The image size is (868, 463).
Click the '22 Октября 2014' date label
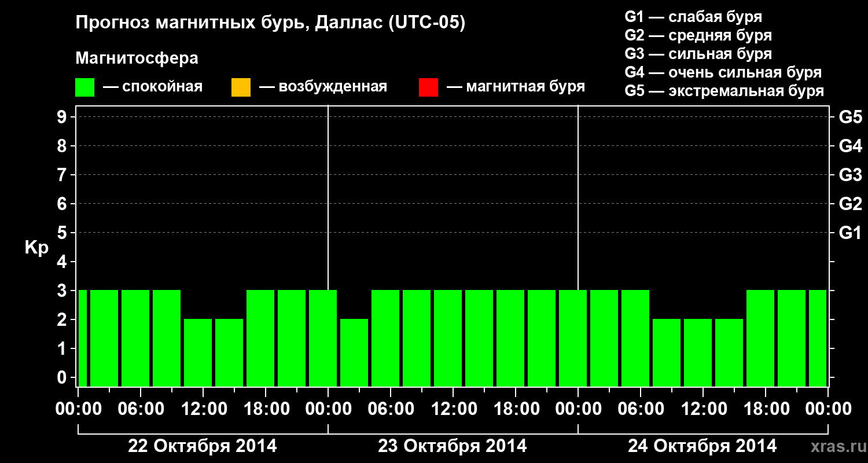203,446
